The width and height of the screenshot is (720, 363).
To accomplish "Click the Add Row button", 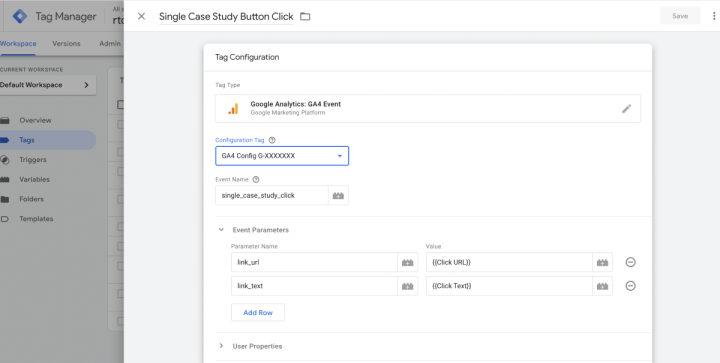I will [x=258, y=313].
